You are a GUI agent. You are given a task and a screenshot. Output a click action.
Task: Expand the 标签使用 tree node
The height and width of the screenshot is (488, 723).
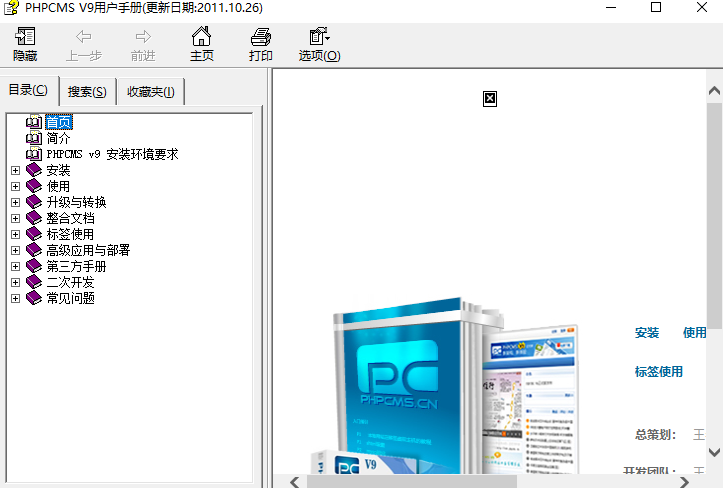(15, 234)
